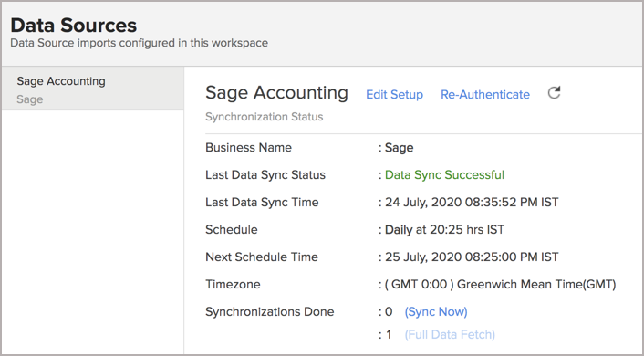Click the Business Name value Sage
The width and height of the screenshot is (644, 356).
(x=399, y=148)
